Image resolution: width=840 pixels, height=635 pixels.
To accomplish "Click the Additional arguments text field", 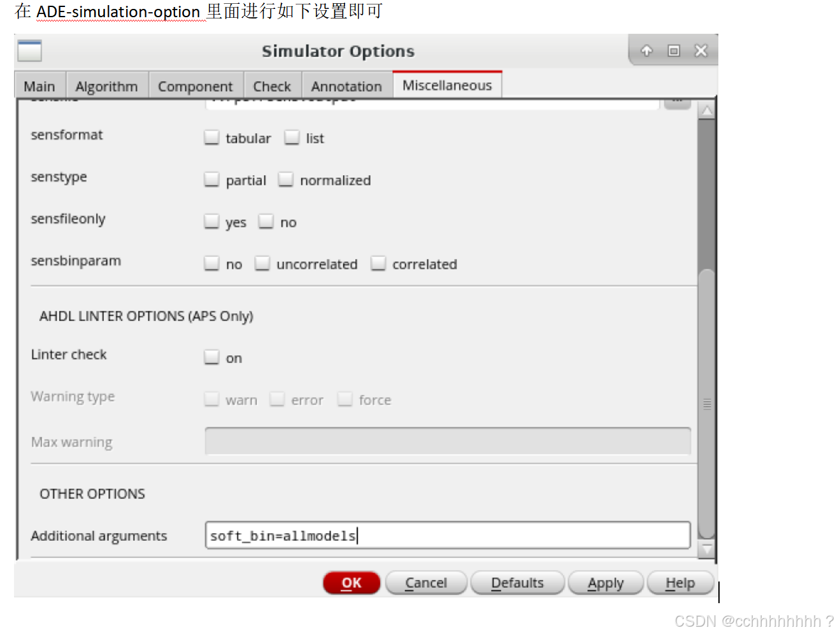I will click(x=447, y=536).
